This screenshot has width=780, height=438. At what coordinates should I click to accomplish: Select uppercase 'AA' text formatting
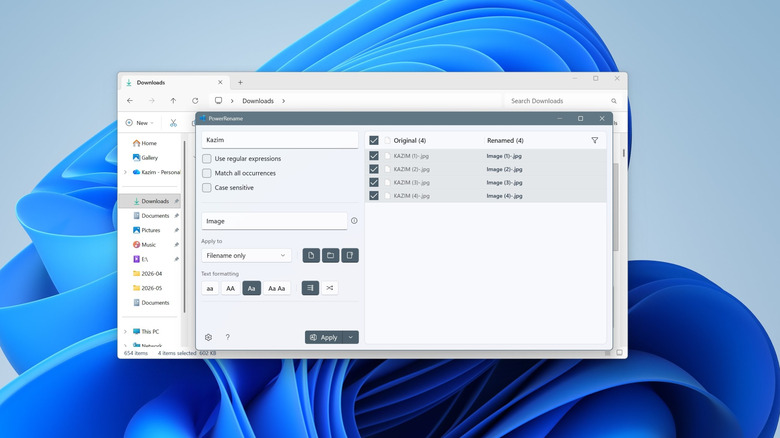(230, 288)
